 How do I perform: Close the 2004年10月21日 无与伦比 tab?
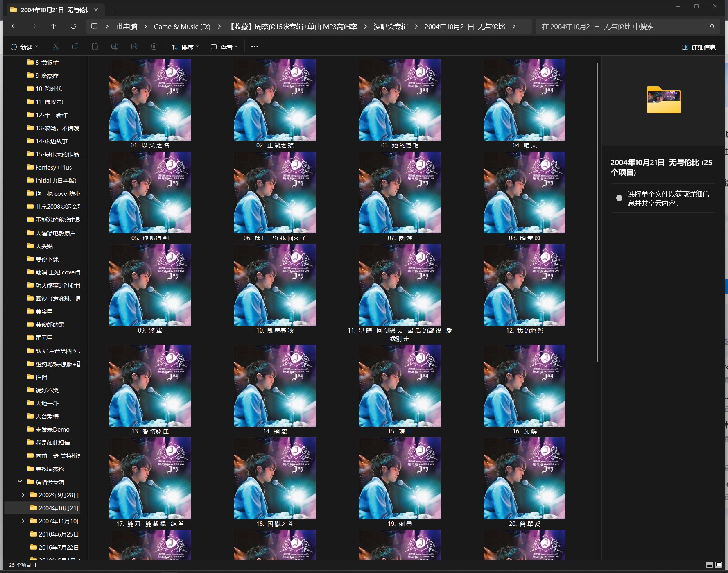(96, 10)
